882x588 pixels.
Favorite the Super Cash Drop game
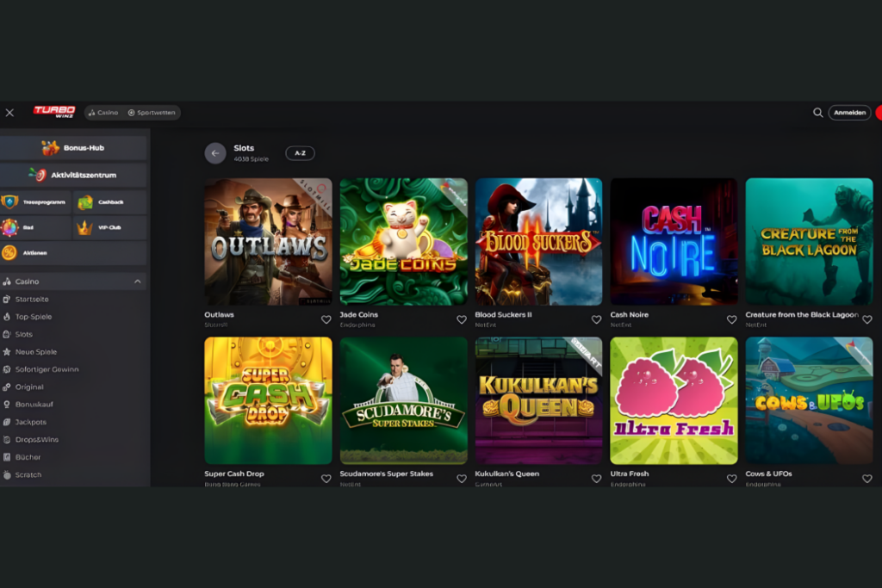pyautogui.click(x=326, y=479)
